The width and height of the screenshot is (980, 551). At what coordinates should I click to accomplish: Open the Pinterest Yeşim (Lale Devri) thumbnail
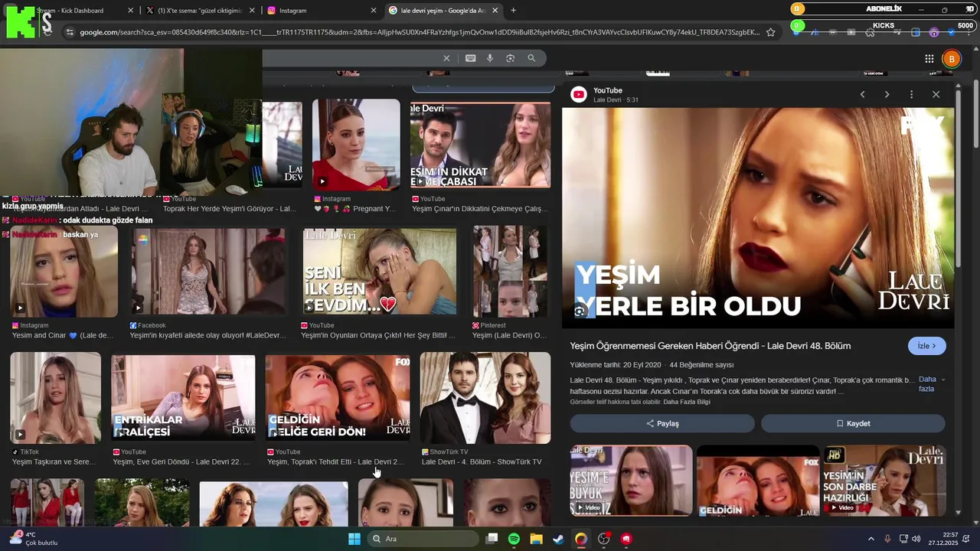coord(510,272)
